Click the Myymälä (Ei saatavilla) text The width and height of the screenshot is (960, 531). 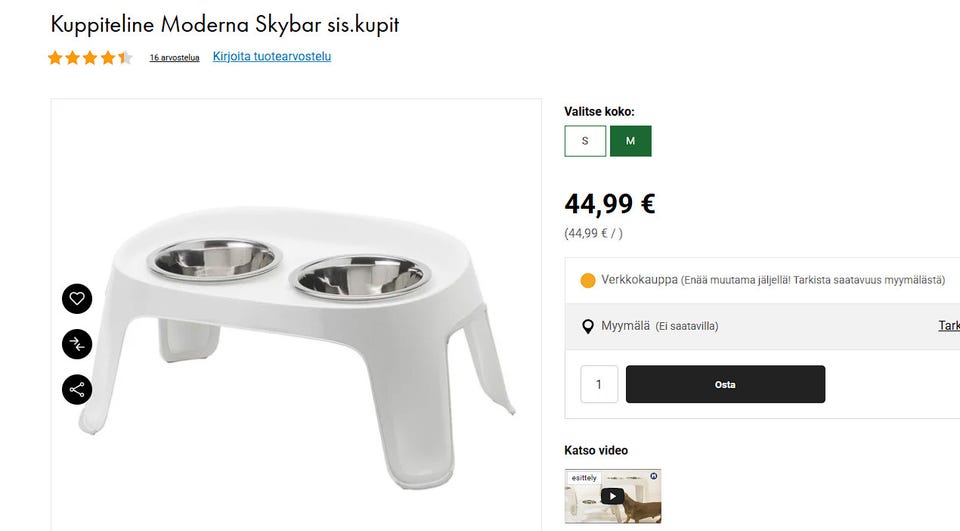660,326
